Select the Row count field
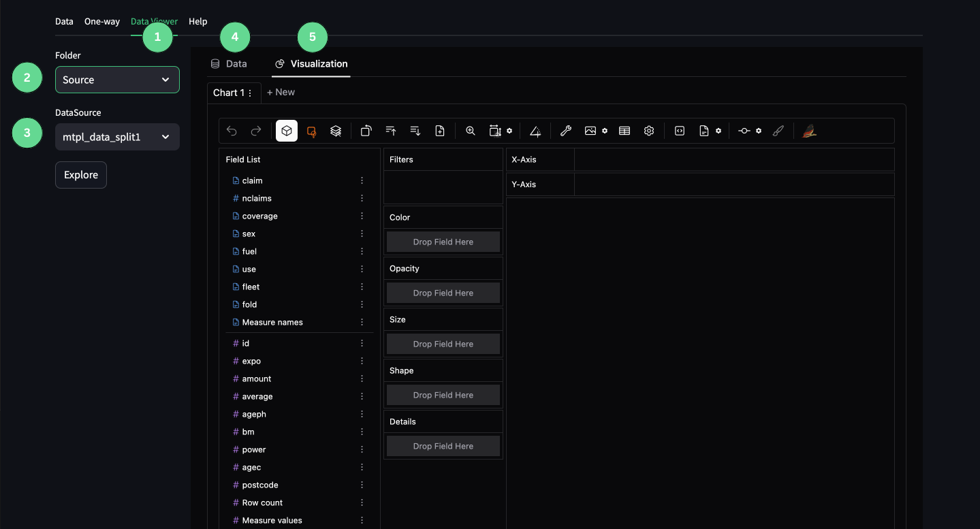This screenshot has width=980, height=529. coord(298,502)
